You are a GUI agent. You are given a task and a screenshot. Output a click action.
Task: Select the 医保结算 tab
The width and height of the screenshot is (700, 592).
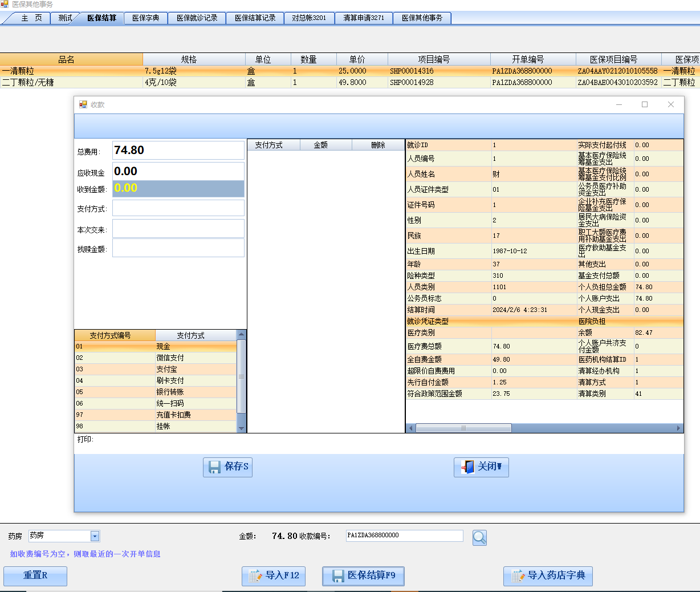[101, 18]
